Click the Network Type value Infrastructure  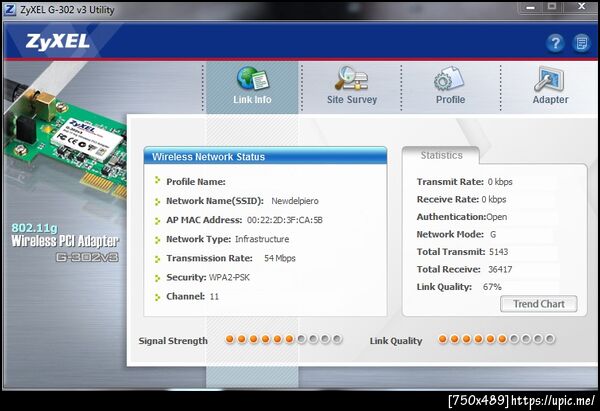pos(262,239)
